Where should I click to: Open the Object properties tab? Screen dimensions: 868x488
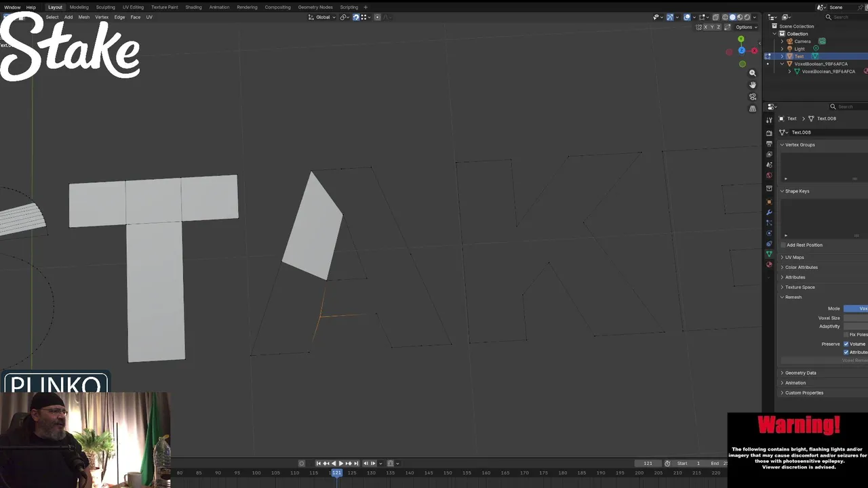click(769, 201)
